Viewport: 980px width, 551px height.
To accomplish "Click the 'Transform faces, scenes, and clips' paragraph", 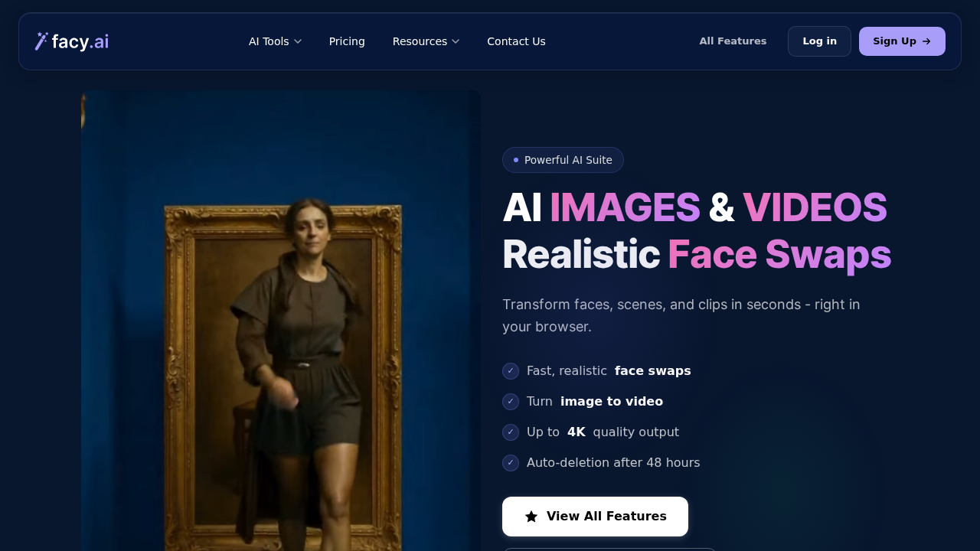I will pos(681,315).
